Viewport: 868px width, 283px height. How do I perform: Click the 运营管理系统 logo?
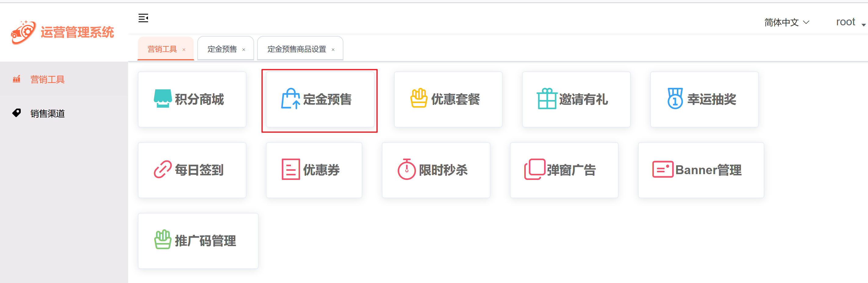(63, 32)
